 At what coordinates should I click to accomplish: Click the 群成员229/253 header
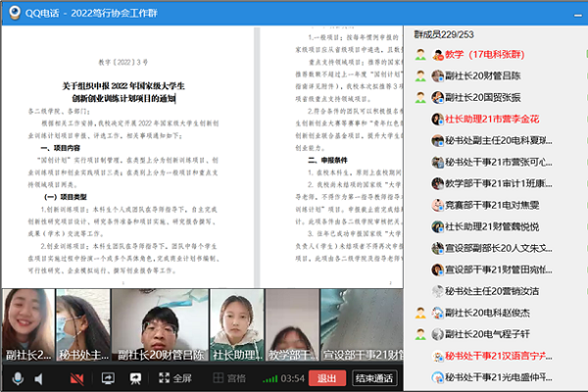(453, 33)
